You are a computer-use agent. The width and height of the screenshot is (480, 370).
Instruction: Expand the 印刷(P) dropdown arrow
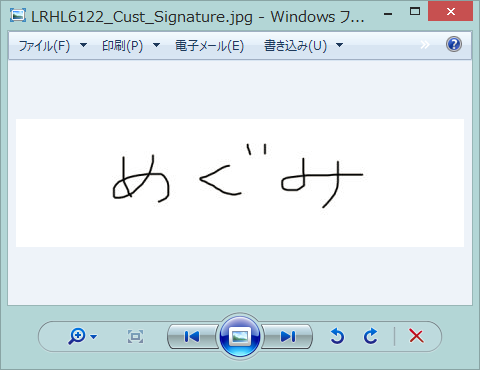pyautogui.click(x=156, y=45)
